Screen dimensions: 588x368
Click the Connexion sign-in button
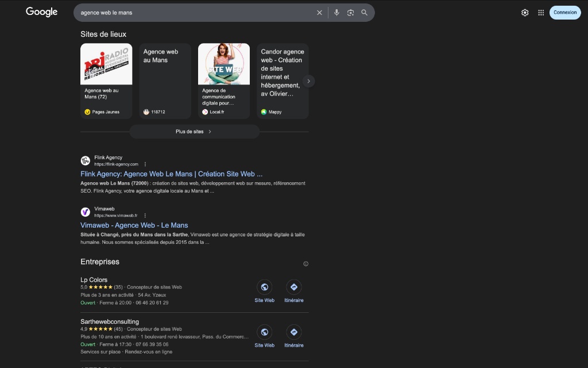coord(565,13)
